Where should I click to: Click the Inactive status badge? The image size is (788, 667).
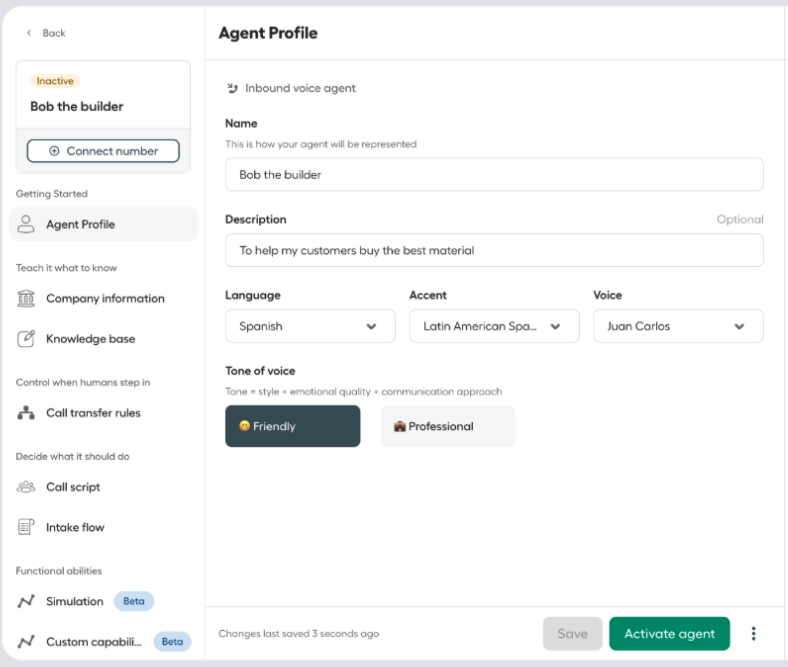tap(55, 81)
